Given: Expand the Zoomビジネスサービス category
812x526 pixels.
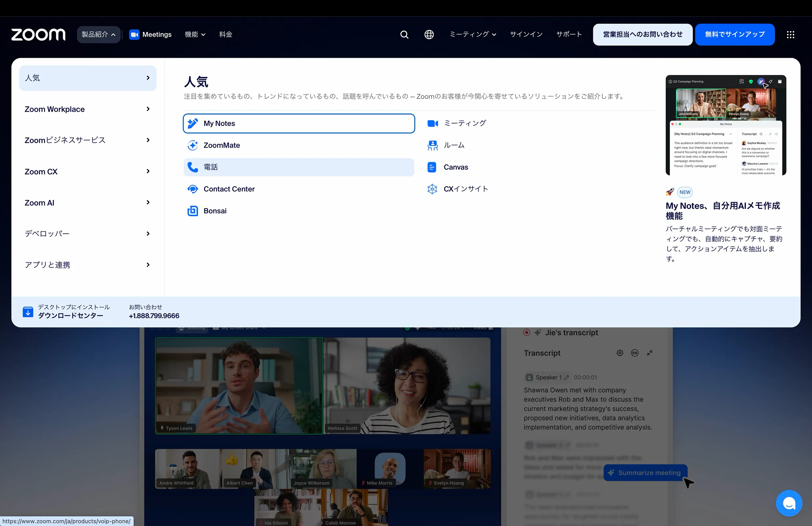Looking at the screenshot, I should (88, 140).
